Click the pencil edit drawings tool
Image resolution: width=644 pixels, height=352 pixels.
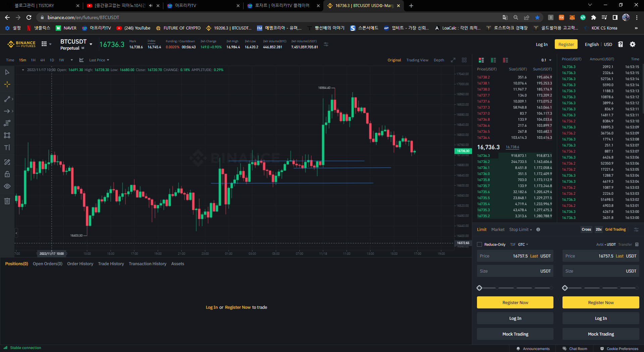coord(7,162)
